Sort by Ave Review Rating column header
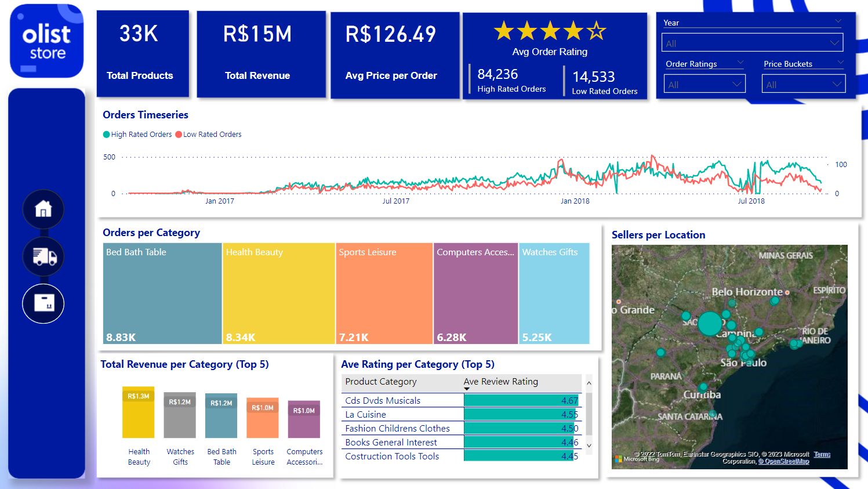This screenshot has width=868, height=489. coord(501,382)
